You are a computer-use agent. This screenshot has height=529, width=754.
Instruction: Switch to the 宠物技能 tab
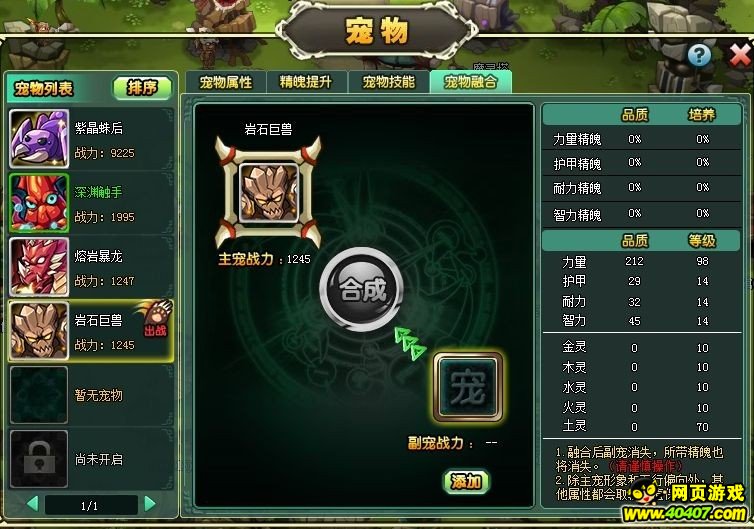point(389,82)
